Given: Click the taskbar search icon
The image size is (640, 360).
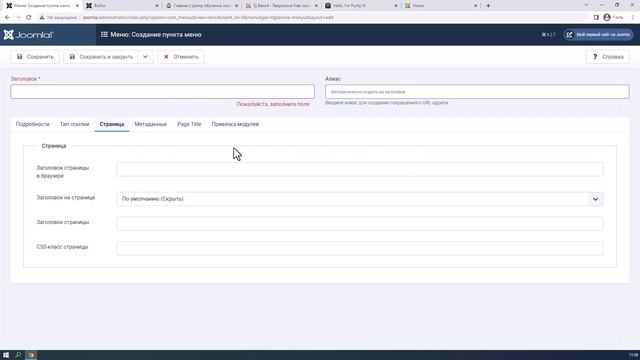Looking at the screenshot, I should click(18, 355).
